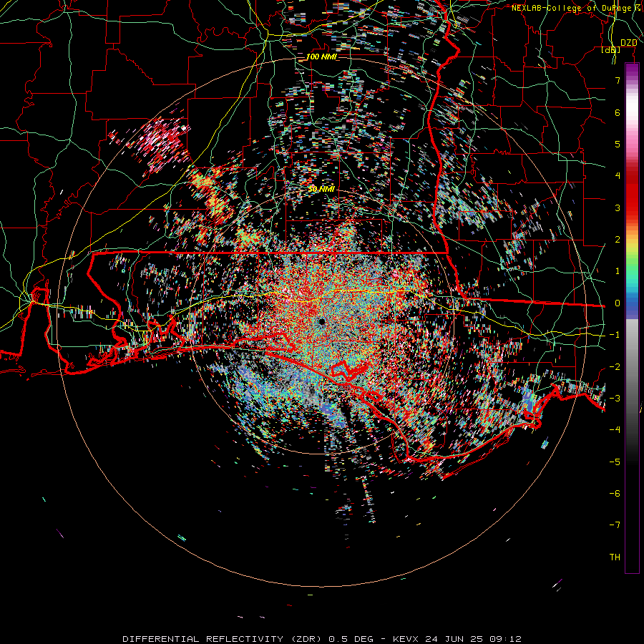The height and width of the screenshot is (644, 644).
Task: Click the "-5" value on the color scale
Action: [615, 462]
